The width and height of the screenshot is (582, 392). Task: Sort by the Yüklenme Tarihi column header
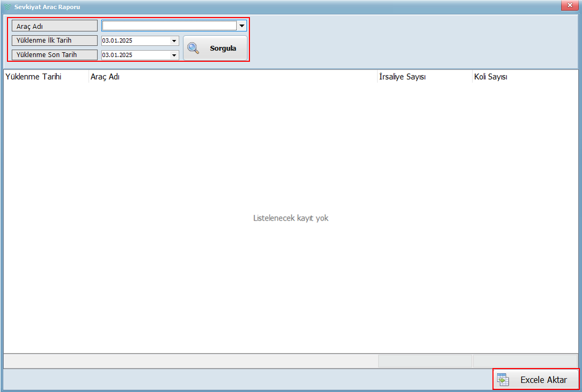click(34, 77)
